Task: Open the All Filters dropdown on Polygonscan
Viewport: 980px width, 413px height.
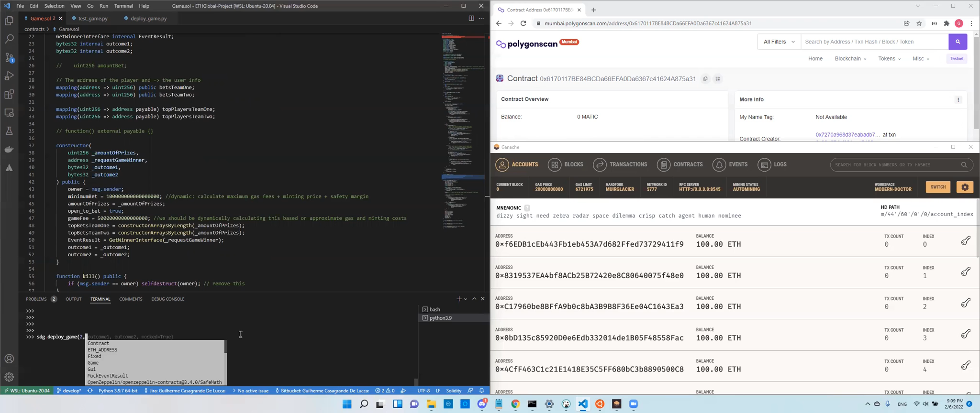Action: [x=779, y=42]
